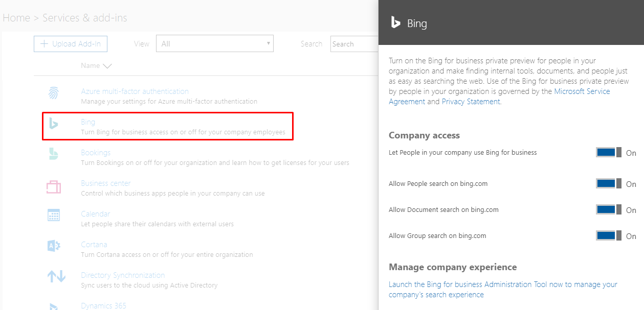Image resolution: width=644 pixels, height=310 pixels.
Task: Click the Upload Add-In button
Action: pyautogui.click(x=71, y=44)
